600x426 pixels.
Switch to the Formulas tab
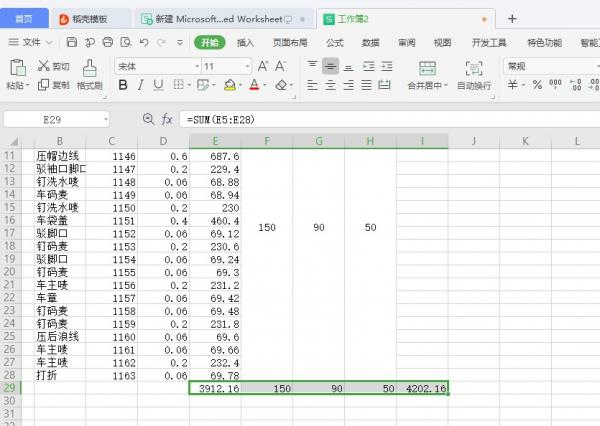(x=334, y=42)
